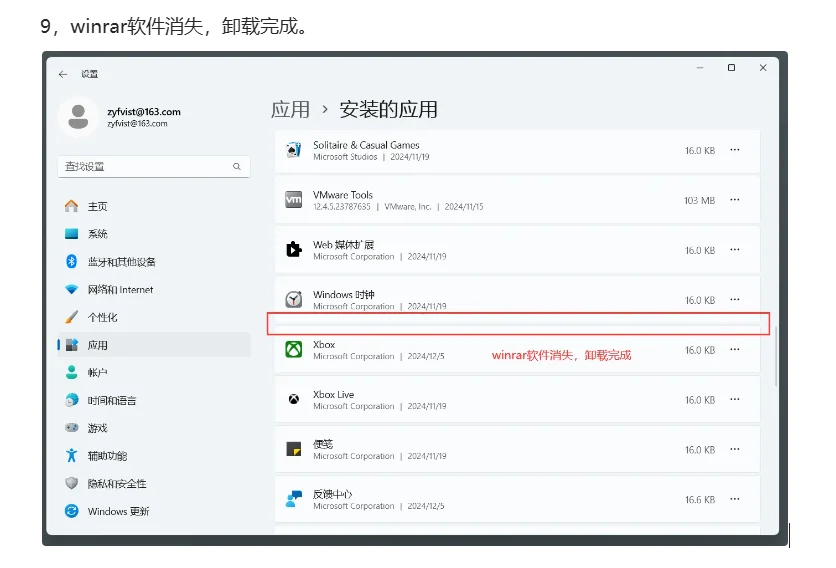836x568 pixels.
Task: Select the Web 媒体扩展 name
Action: pyautogui.click(x=343, y=245)
